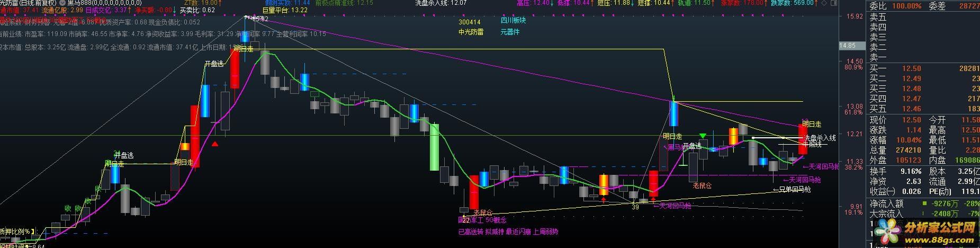Click the 中光防雷 stock name label
Screen dimensions: 980x248
[471, 32]
